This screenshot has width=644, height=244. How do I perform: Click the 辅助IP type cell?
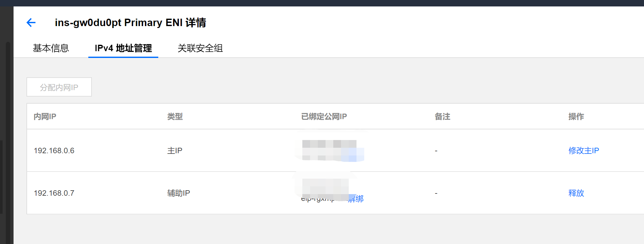(x=179, y=193)
